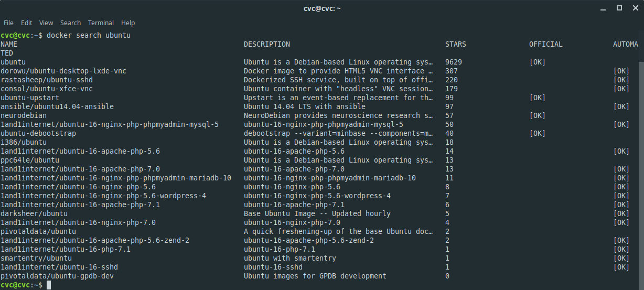
Task: Select image name i386/ubuntu
Action: point(24,142)
